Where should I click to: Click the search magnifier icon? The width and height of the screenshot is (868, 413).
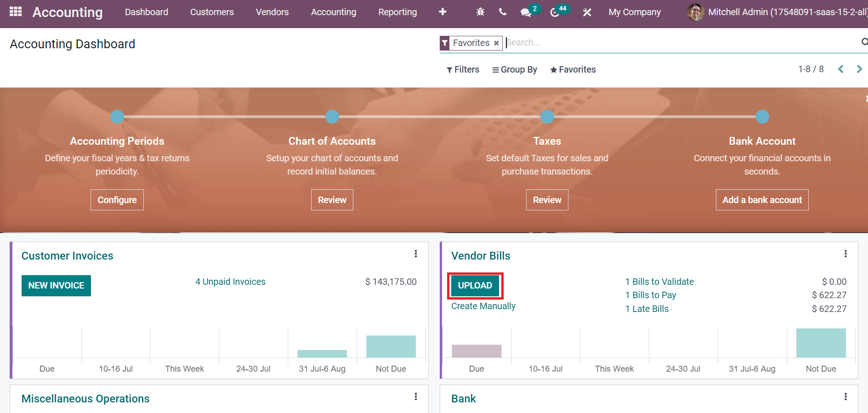coord(864,42)
